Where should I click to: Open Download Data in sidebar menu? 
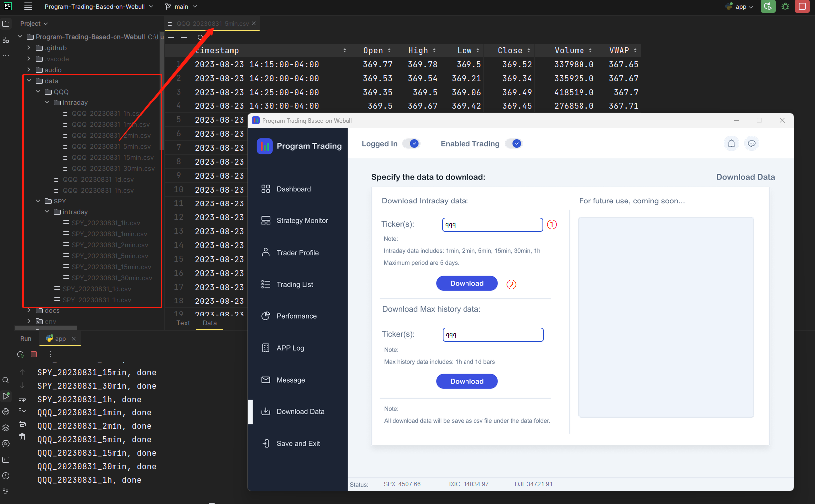[x=300, y=411]
